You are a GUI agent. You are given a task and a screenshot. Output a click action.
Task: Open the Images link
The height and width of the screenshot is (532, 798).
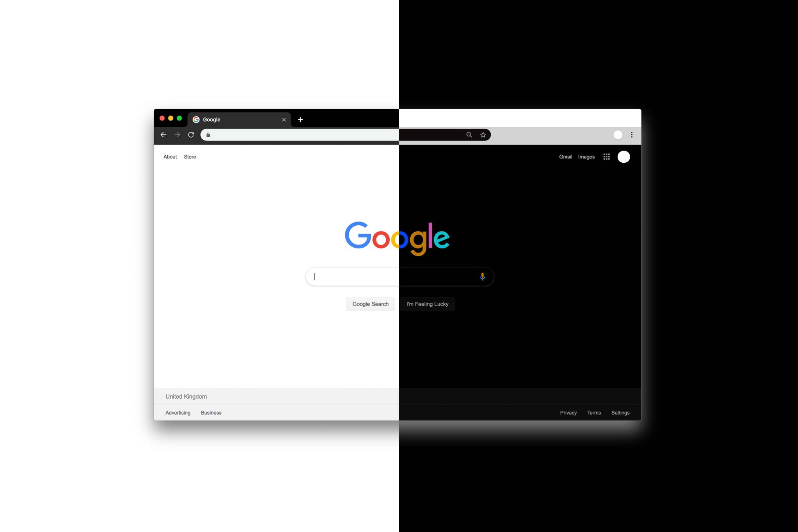point(586,156)
